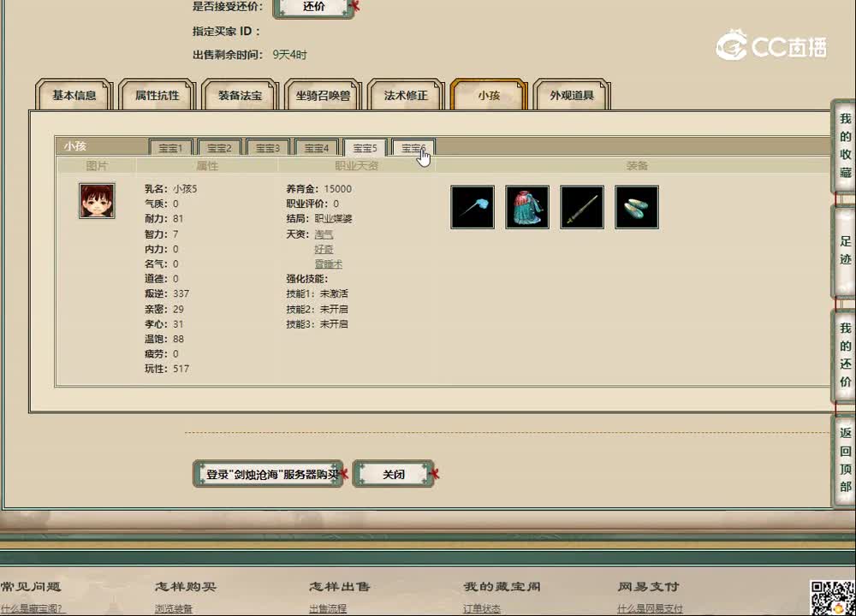Open the 浏览装备 footer link
The image size is (856, 616).
click(x=174, y=608)
